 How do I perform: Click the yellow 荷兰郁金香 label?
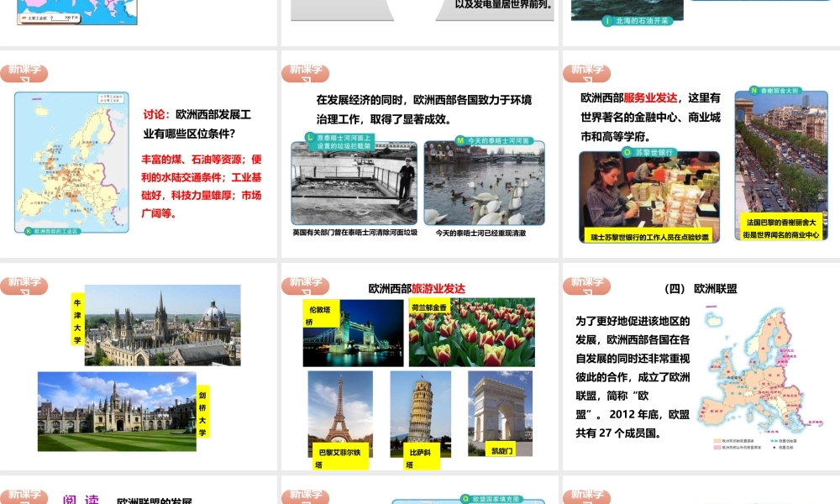[429, 307]
